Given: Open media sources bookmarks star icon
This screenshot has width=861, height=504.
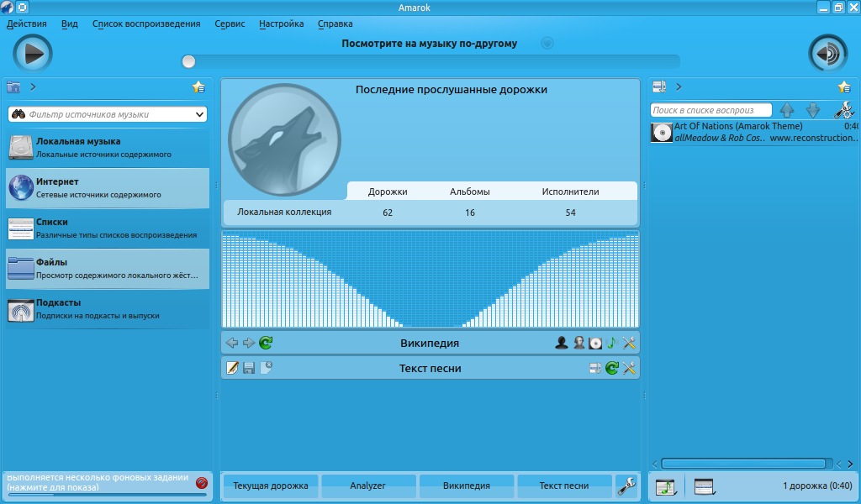Looking at the screenshot, I should pos(198,87).
